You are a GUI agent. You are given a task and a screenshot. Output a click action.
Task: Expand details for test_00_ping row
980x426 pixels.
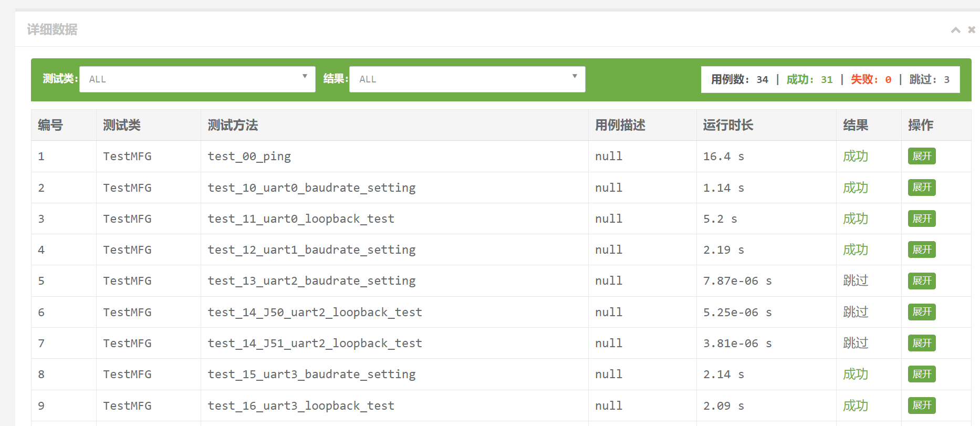[922, 156]
